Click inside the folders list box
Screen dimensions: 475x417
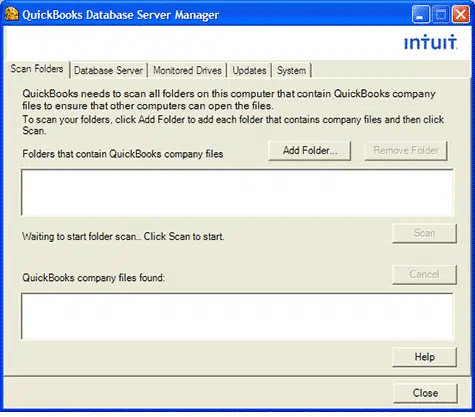pyautogui.click(x=237, y=192)
